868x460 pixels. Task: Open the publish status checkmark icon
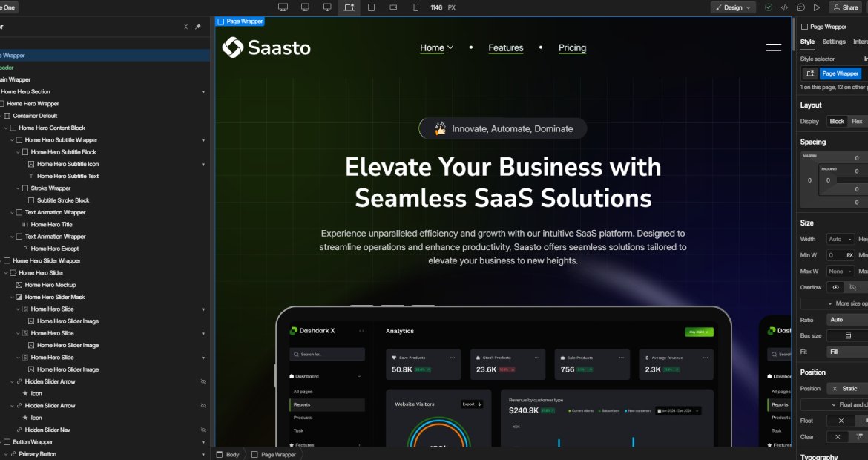(769, 7)
